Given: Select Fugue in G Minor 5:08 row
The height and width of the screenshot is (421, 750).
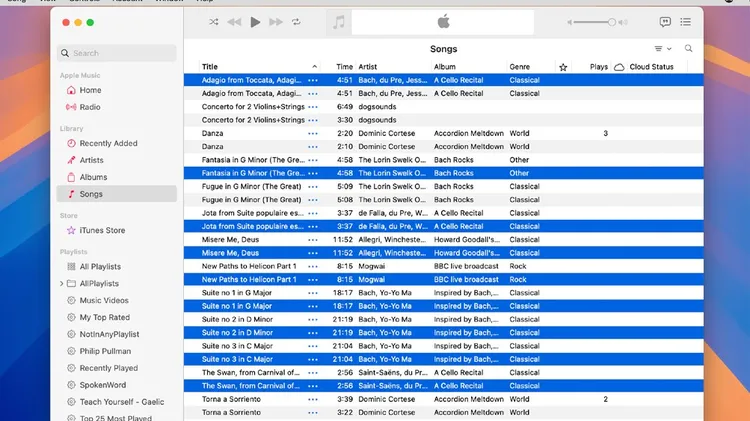Looking at the screenshot, I should [443, 200].
